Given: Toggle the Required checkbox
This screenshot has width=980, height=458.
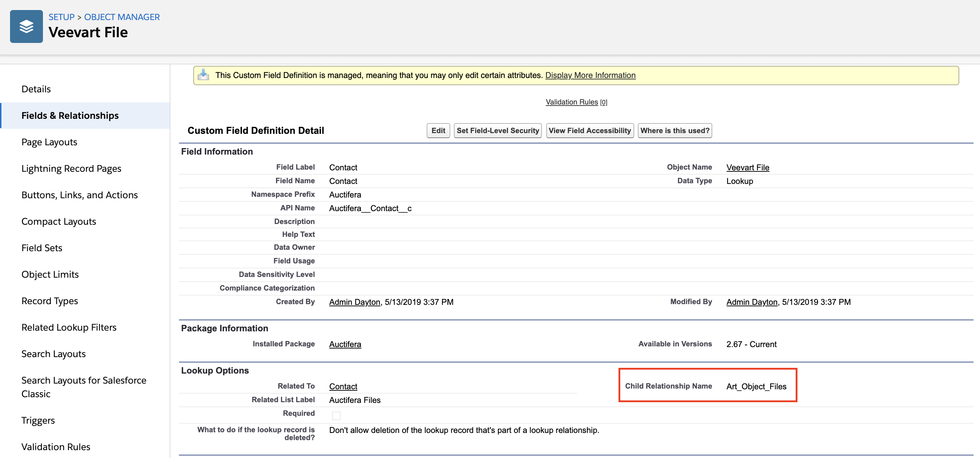Looking at the screenshot, I should coord(336,415).
